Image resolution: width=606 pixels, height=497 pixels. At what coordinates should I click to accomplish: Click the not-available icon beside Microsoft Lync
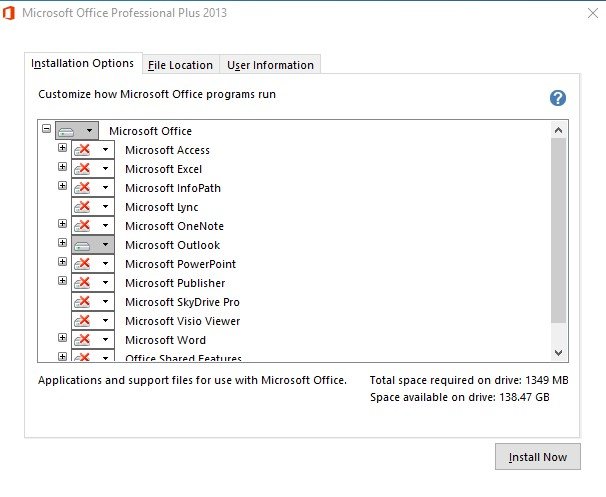click(x=82, y=207)
